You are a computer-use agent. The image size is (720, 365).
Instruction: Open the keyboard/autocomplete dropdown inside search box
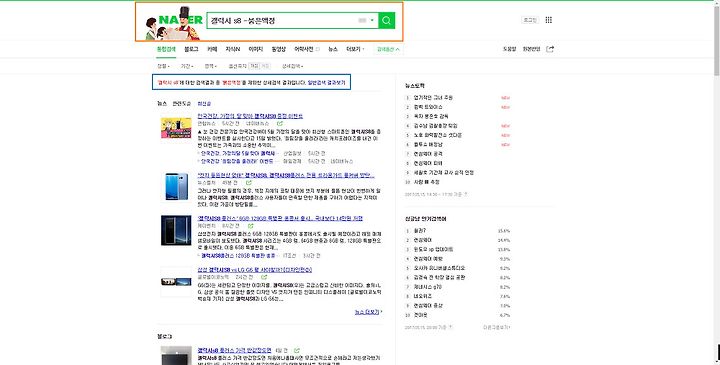[x=372, y=21]
